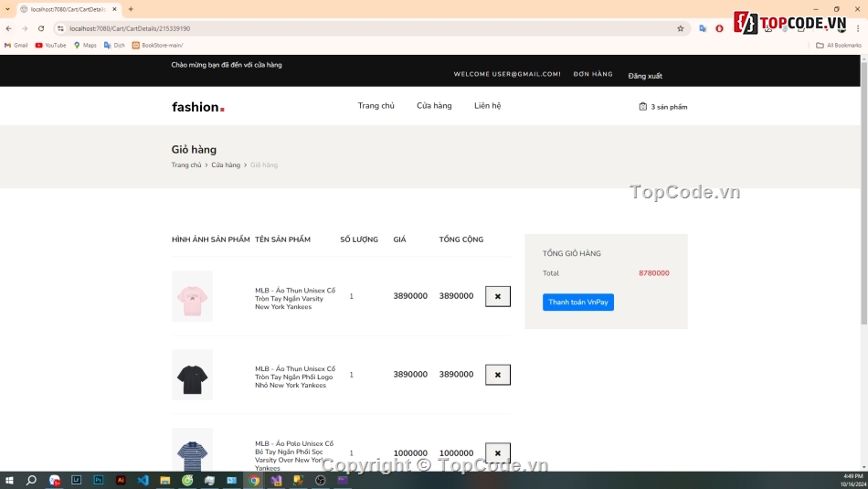Open the shopping bag cart icon

tap(643, 107)
